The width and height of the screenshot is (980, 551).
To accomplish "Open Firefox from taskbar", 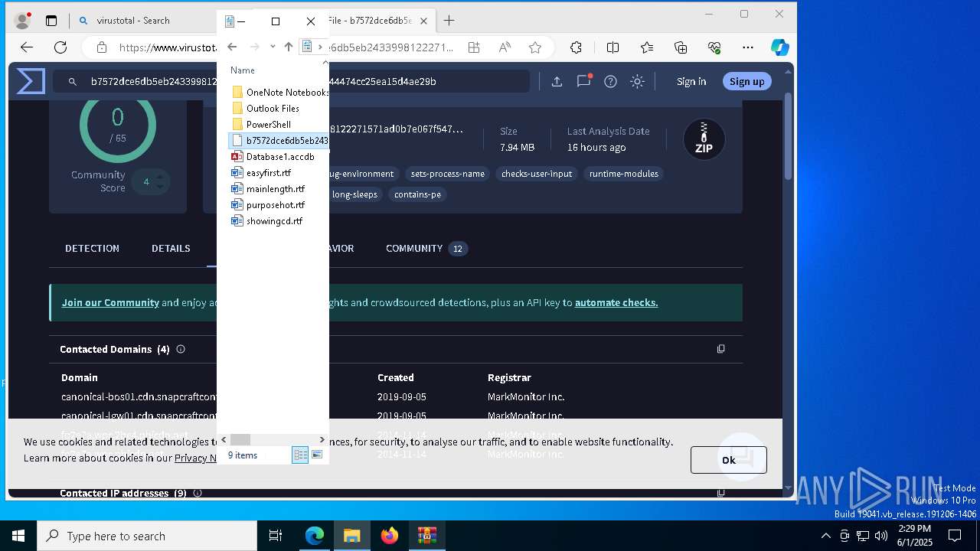I will (x=390, y=536).
